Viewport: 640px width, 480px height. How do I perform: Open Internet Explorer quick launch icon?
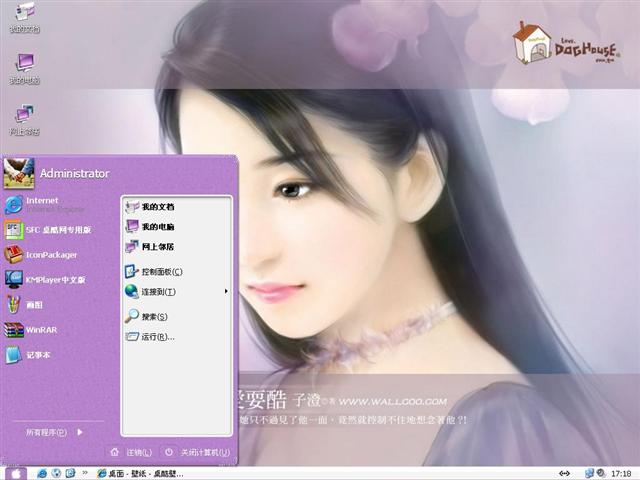pos(42,473)
